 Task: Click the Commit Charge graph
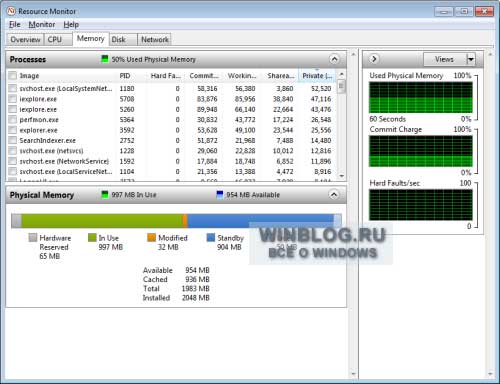[x=421, y=151]
